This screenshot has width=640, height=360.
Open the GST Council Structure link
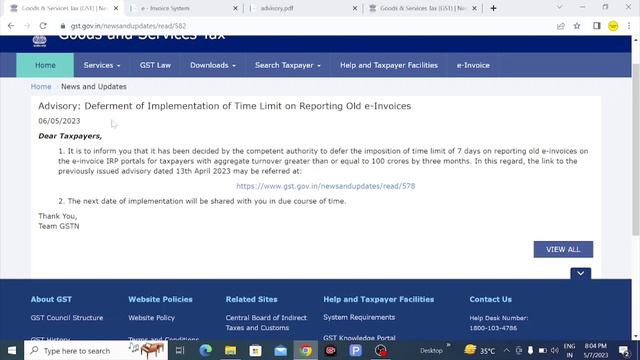click(x=67, y=318)
